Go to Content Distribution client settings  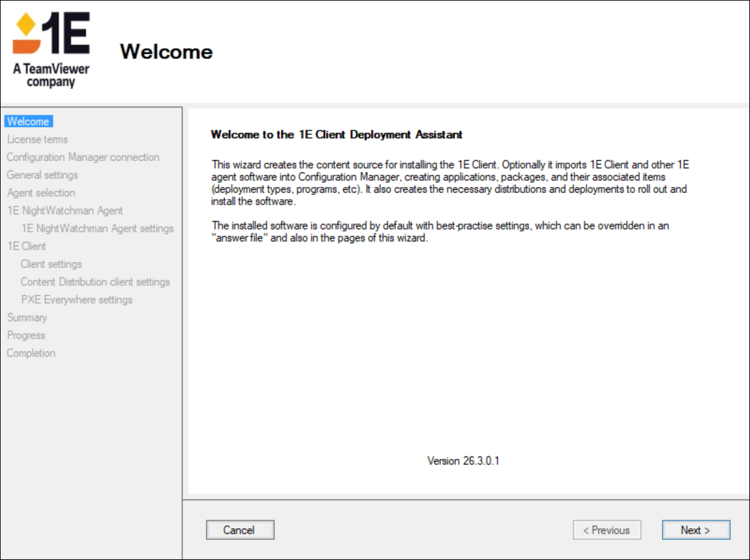[x=95, y=282]
